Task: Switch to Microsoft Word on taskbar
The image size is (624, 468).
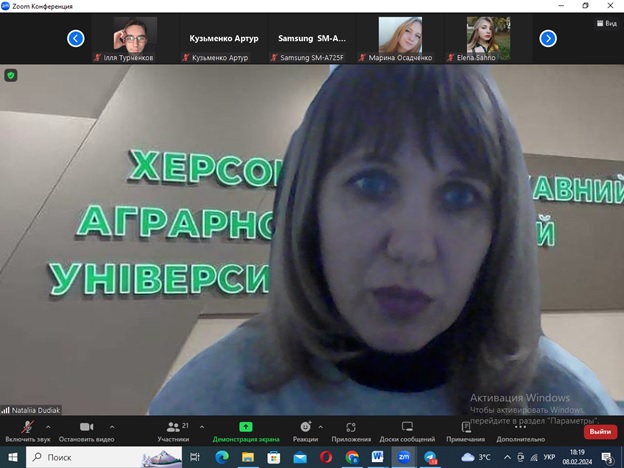Action: (x=378, y=457)
